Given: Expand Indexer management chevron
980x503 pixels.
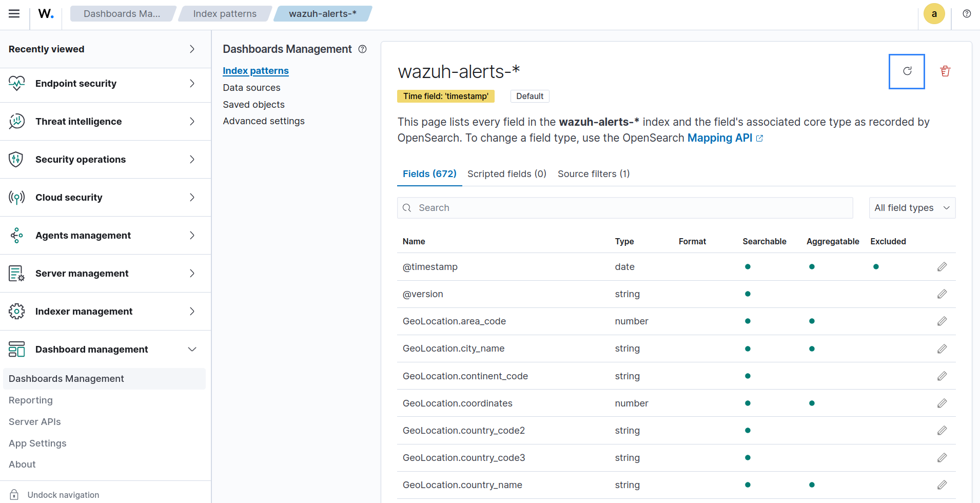Looking at the screenshot, I should tap(192, 312).
